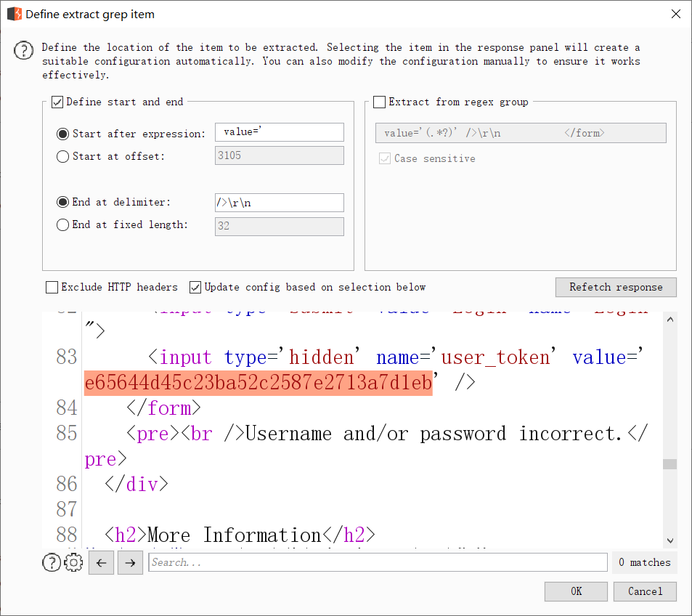This screenshot has width=692, height=616.
Task: Close the Define extract grep item dialog
Action: (x=676, y=14)
